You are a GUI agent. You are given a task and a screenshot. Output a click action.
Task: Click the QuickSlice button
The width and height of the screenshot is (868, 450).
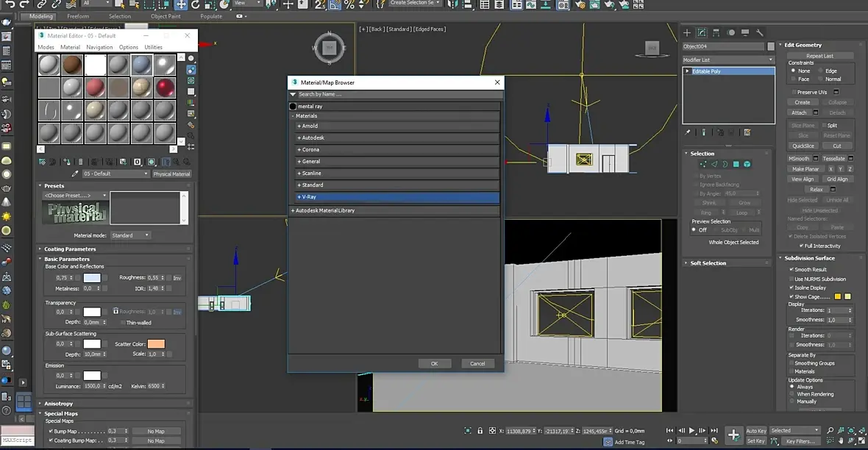(803, 146)
